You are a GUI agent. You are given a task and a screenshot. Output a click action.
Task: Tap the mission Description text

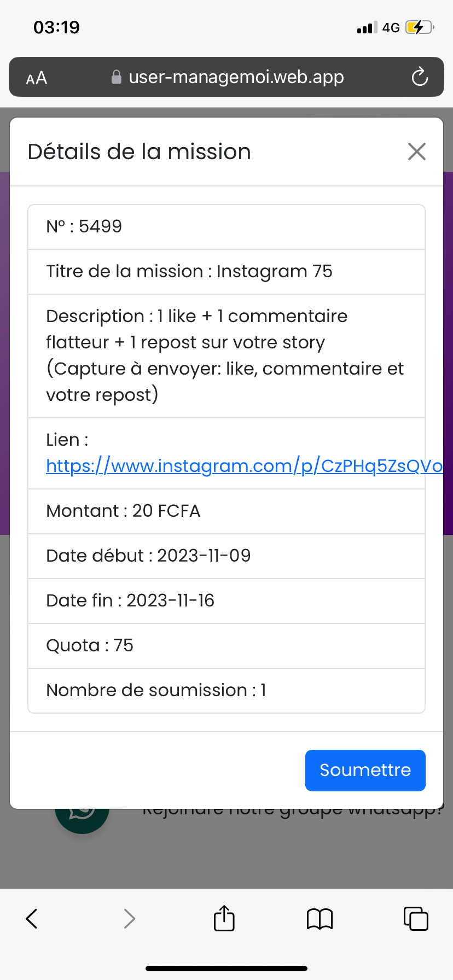[x=224, y=355]
